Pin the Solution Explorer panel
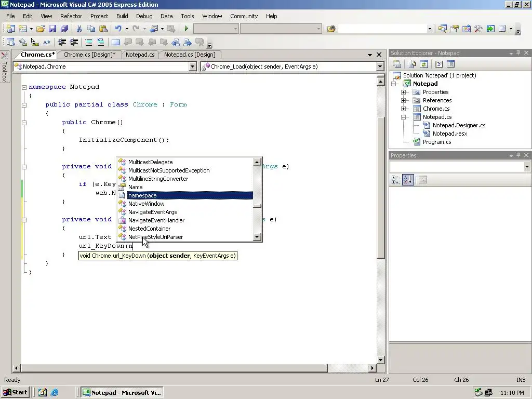Screen dimensions: 532x399 pyautogui.click(x=518, y=53)
